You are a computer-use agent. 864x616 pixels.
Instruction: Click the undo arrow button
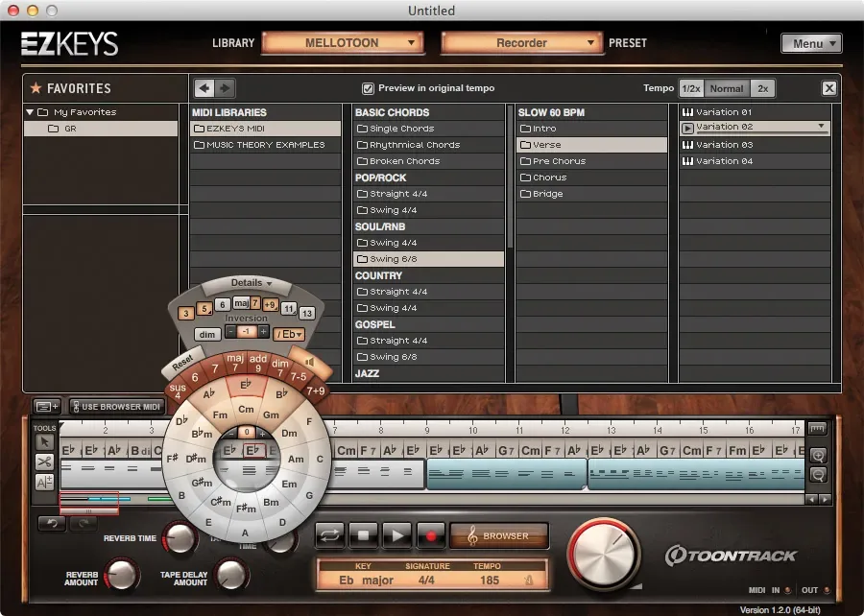point(52,523)
